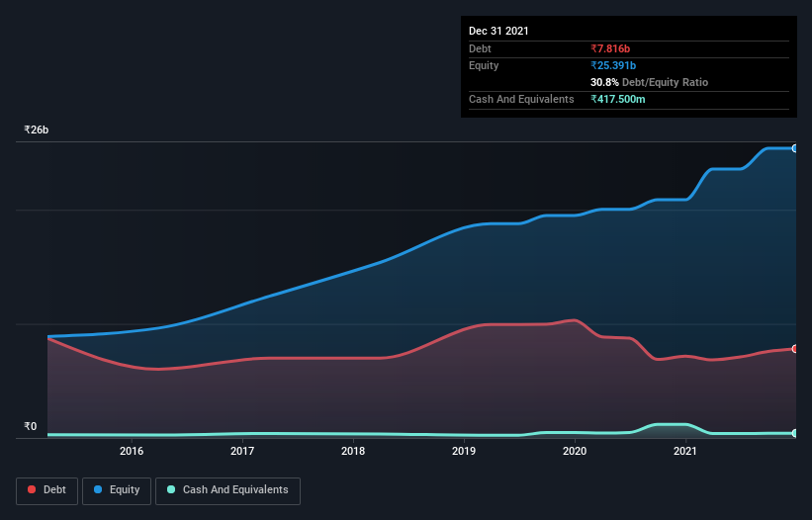
Task: Click the 2016 x-axis label
Action: pos(132,451)
